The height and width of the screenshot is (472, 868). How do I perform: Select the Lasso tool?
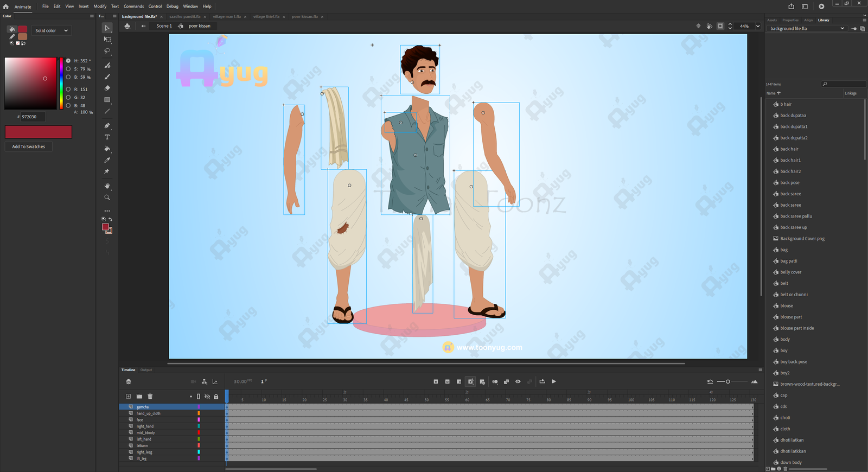[107, 51]
